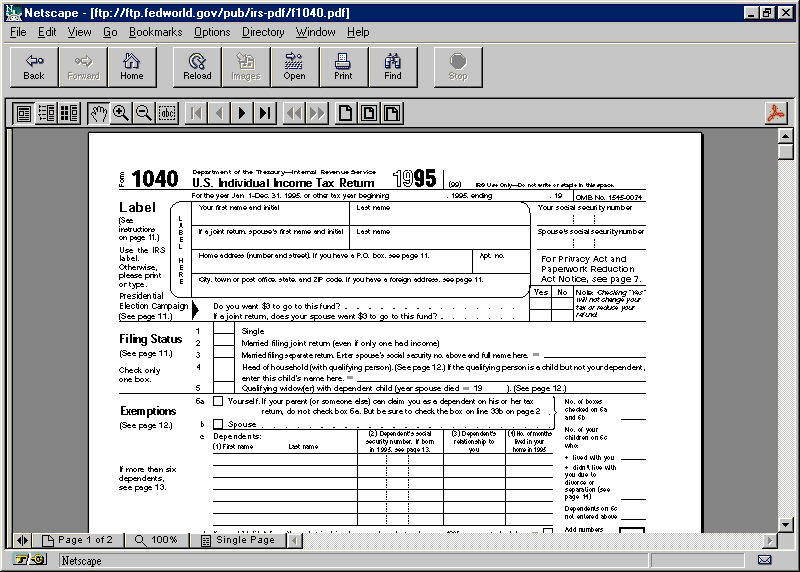The height and width of the screenshot is (572, 800).
Task: Show thumbnails and page view
Action: [x=69, y=113]
